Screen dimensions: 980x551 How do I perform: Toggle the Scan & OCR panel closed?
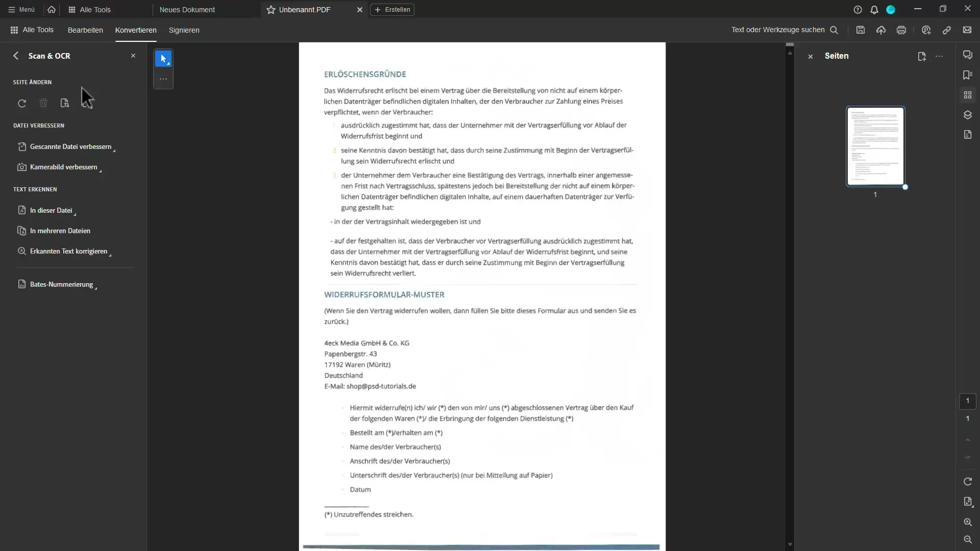133,55
